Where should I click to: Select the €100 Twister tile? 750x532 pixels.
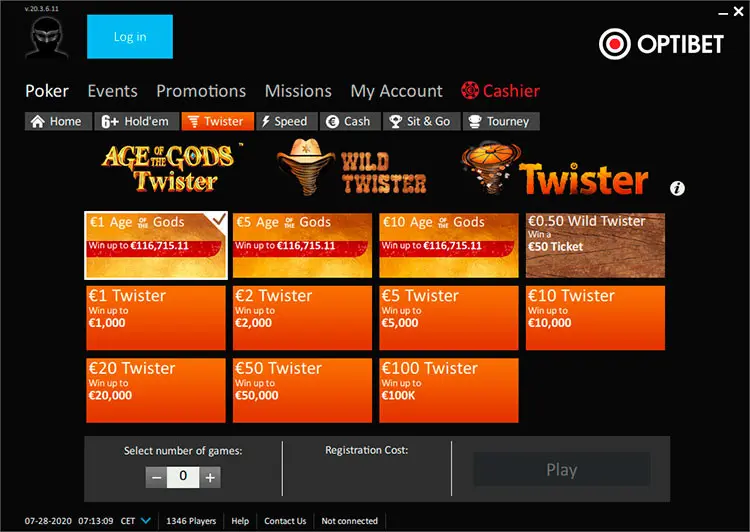pyautogui.click(x=449, y=390)
